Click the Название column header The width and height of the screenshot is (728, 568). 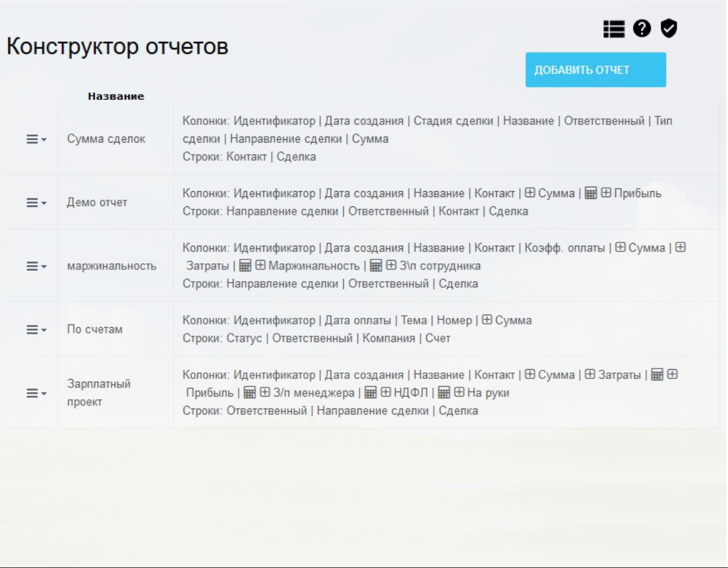pos(115,95)
